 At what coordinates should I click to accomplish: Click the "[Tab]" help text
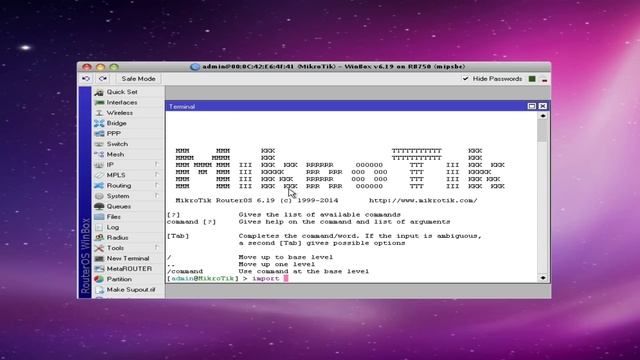pos(178,236)
